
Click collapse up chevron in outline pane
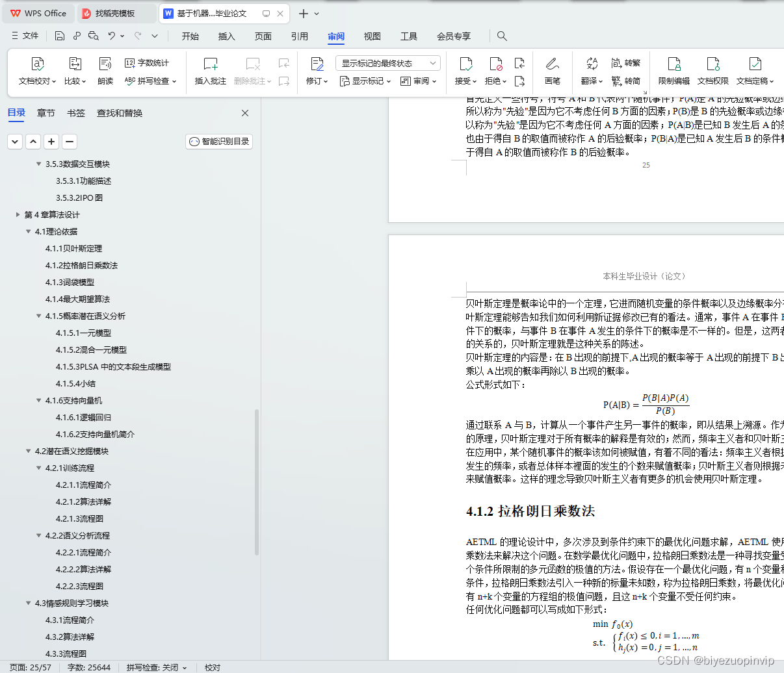tap(33, 142)
